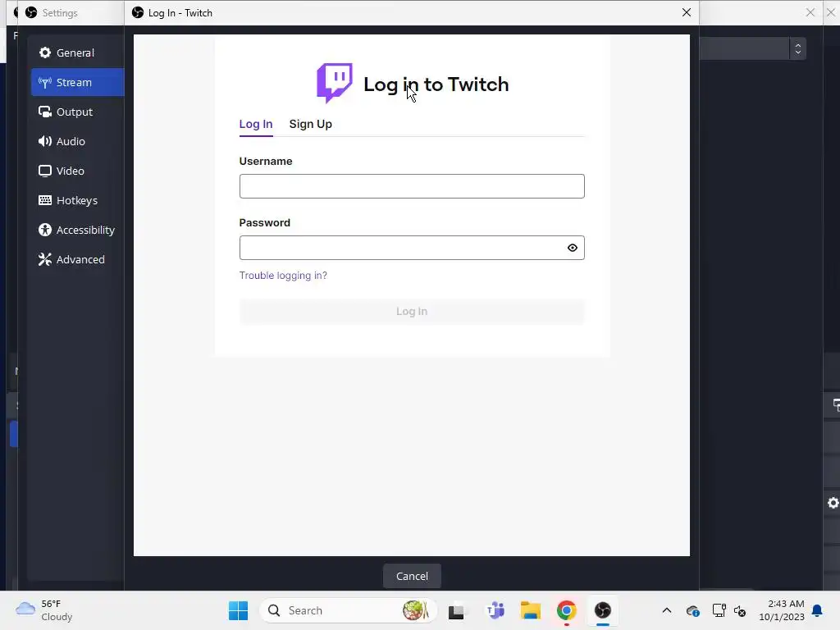
Task: Open Microsoft Teams from taskbar
Action: coord(495,610)
